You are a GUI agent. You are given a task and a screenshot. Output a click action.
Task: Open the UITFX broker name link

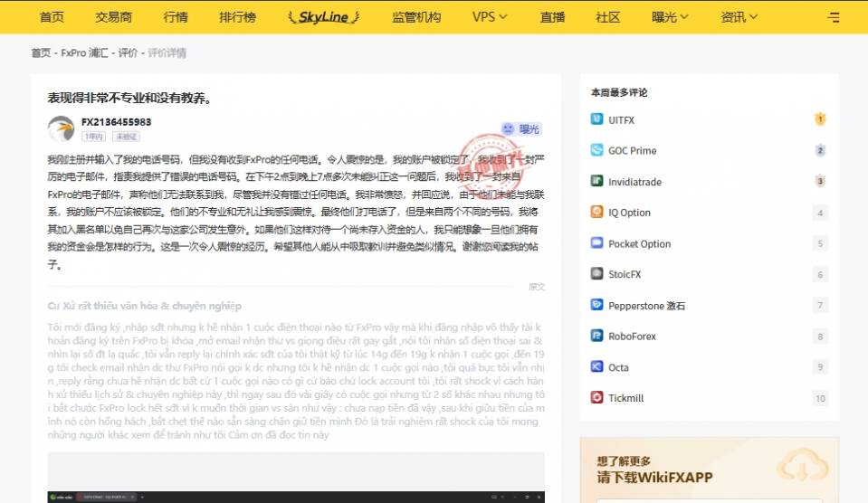(x=621, y=120)
